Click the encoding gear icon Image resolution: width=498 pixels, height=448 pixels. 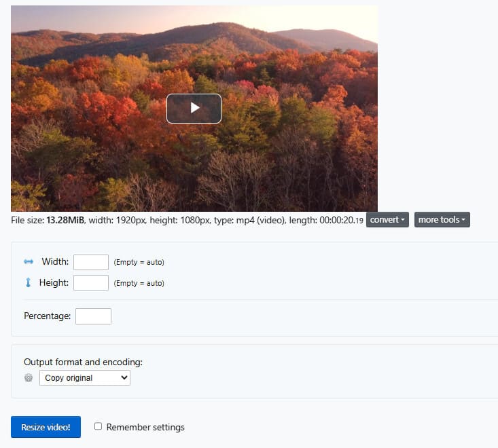pos(29,377)
